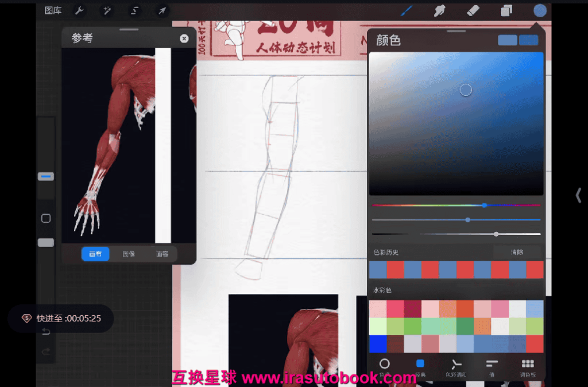The height and width of the screenshot is (387, 588).
Task: Open the Layers panel icon
Action: pyautogui.click(x=506, y=10)
